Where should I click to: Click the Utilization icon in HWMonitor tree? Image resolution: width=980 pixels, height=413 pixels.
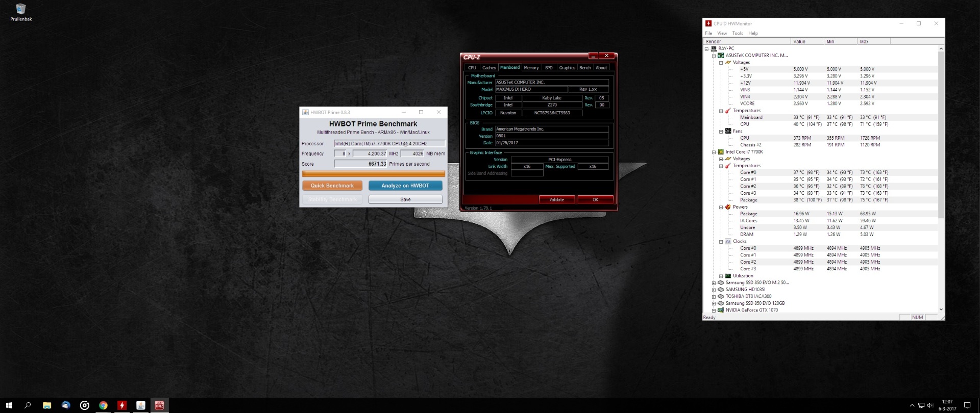pyautogui.click(x=728, y=276)
